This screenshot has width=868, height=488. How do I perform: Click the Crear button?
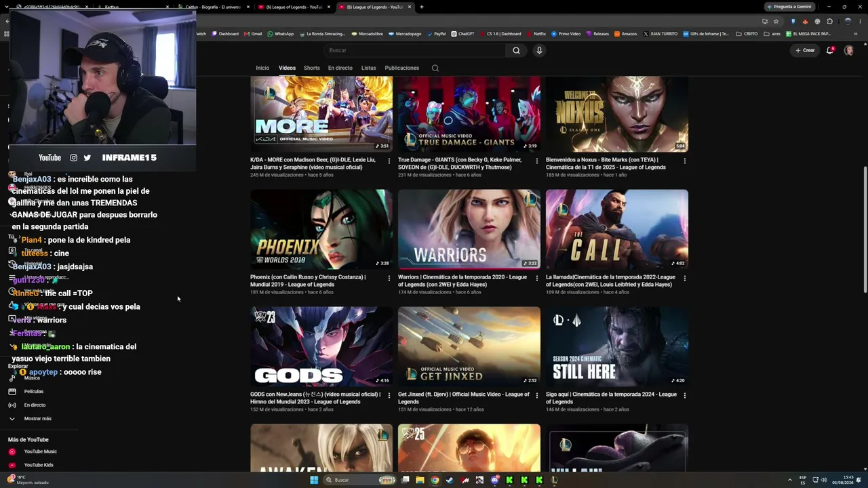coord(805,50)
